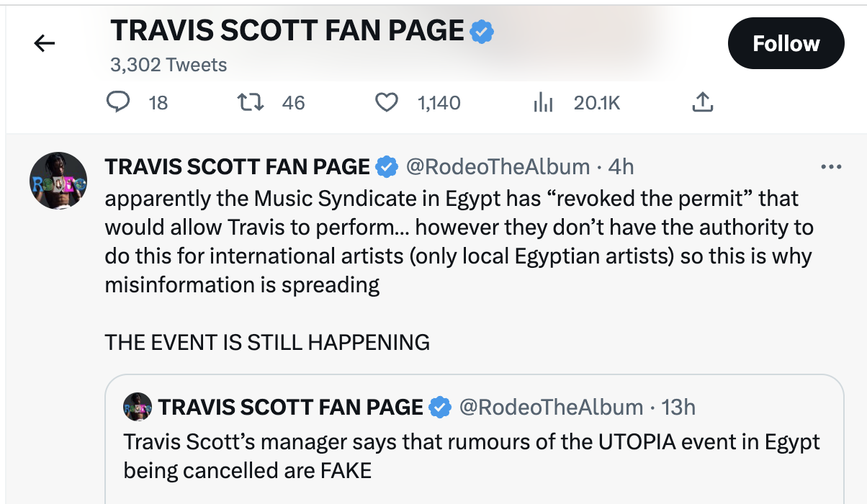This screenshot has height=504, width=867.
Task: Open tweet analytics bar chart icon
Action: 543,103
